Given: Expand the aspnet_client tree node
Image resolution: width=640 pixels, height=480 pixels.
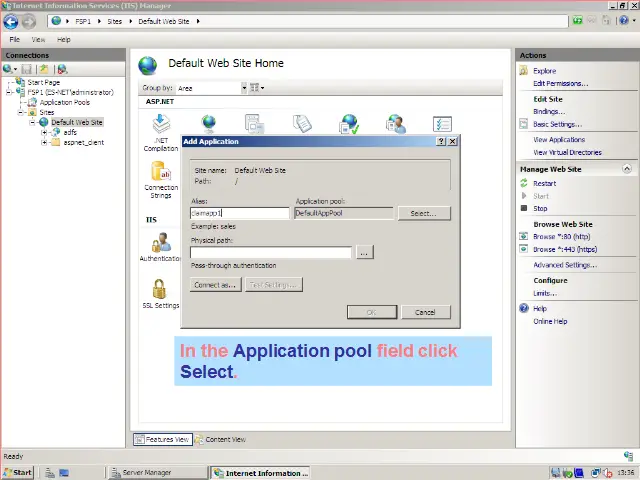Looking at the screenshot, I should tap(44, 142).
